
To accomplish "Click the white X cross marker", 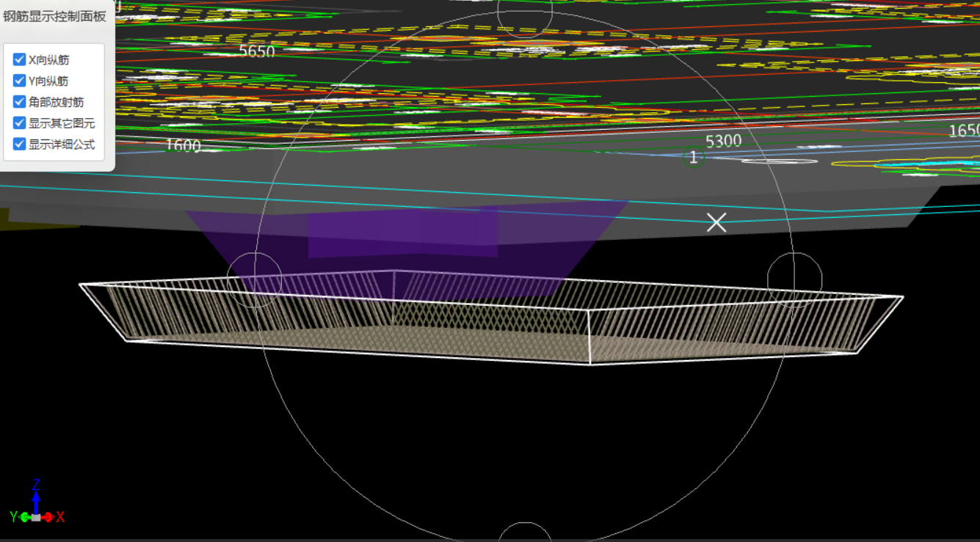I will point(716,223).
